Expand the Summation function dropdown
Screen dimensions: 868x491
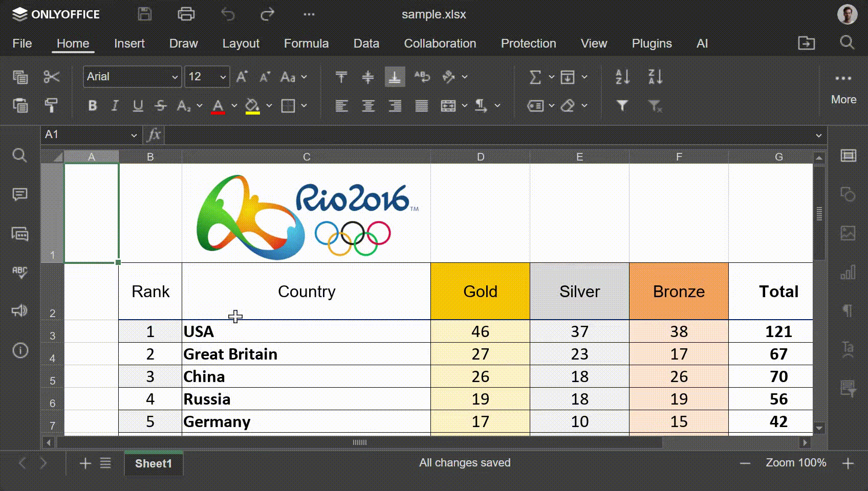click(x=551, y=77)
